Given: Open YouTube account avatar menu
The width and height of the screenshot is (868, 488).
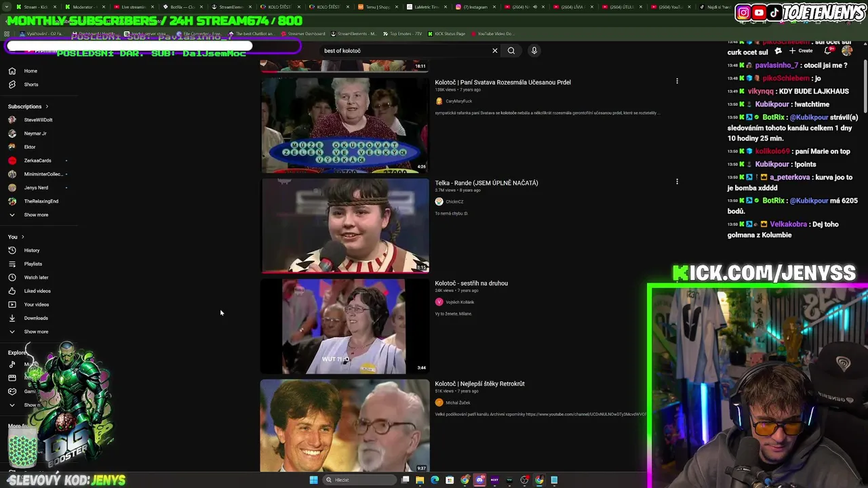Looking at the screenshot, I should point(847,51).
